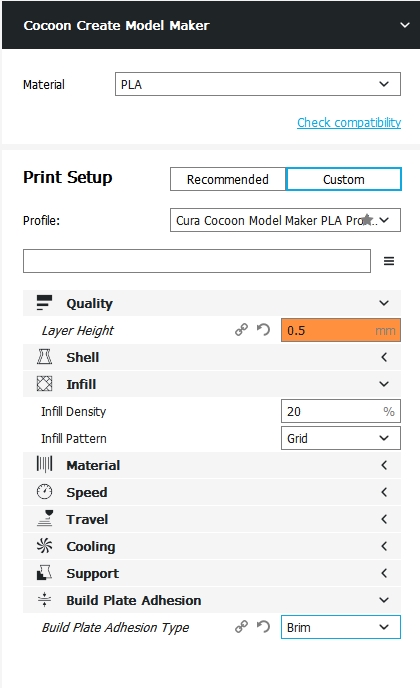Open the Brim adhesion type dropdown
Image resolution: width=420 pixels, height=688 pixels.
341,627
